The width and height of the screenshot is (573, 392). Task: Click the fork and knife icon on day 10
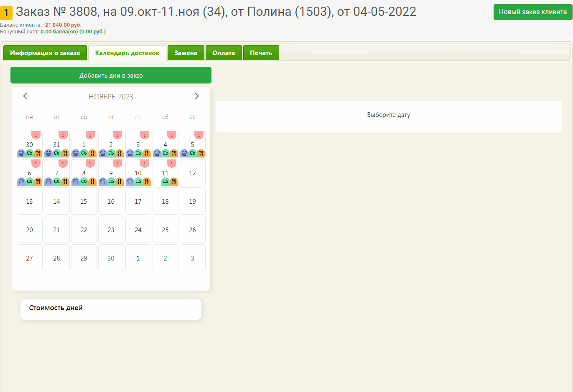(x=147, y=182)
